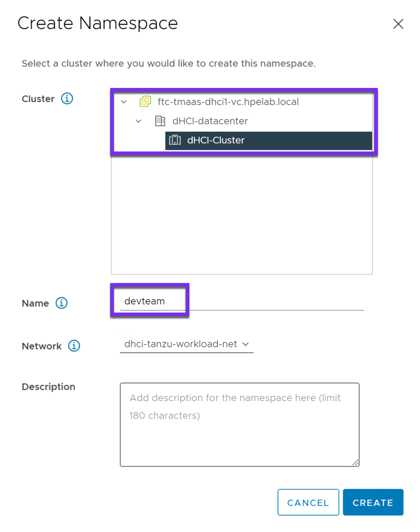Collapse the dHCI-datacenter tree node
The width and height of the screenshot is (420, 532).
138,121
